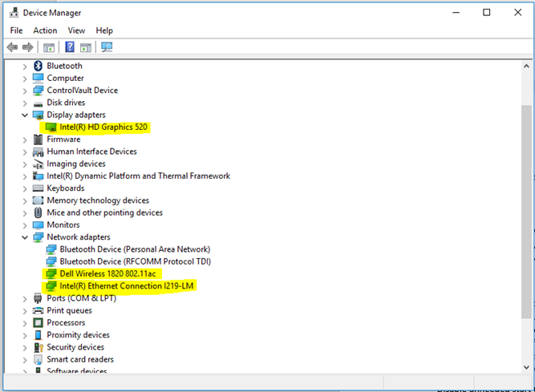Expand the Memory technology devices node
Viewport: 535px width, 392px height.
25,200
